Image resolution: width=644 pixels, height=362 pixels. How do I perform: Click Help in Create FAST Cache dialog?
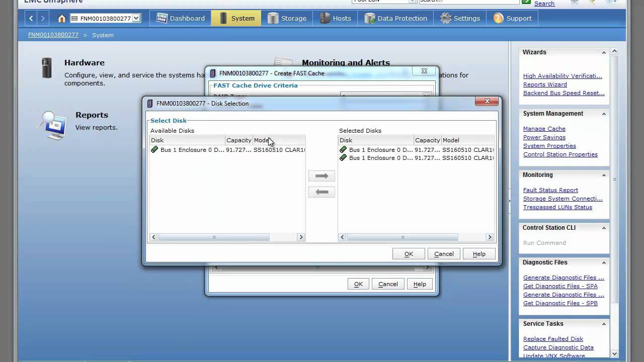[420, 284]
